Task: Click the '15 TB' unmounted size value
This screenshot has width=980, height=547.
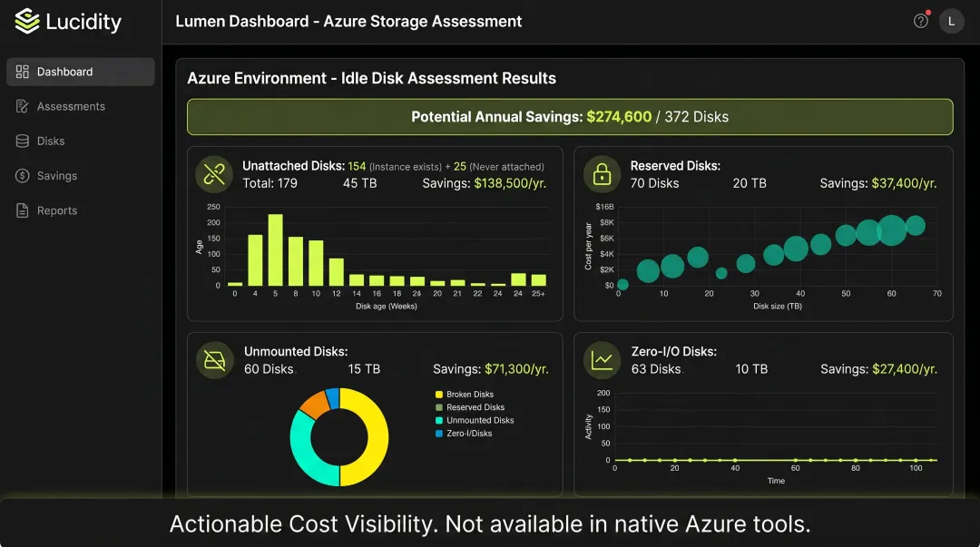Action: [364, 369]
